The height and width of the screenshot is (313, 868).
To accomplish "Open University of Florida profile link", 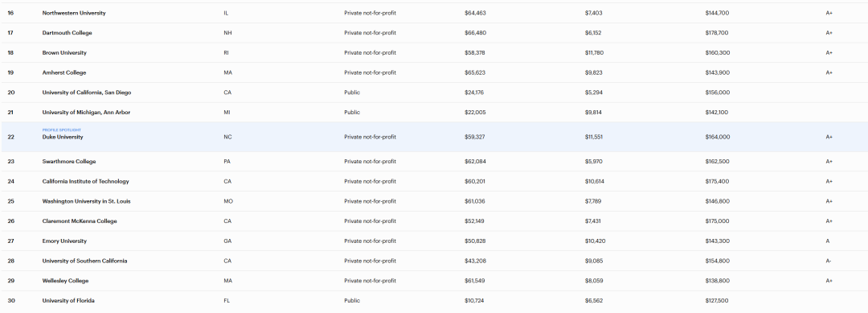I will pos(68,301).
